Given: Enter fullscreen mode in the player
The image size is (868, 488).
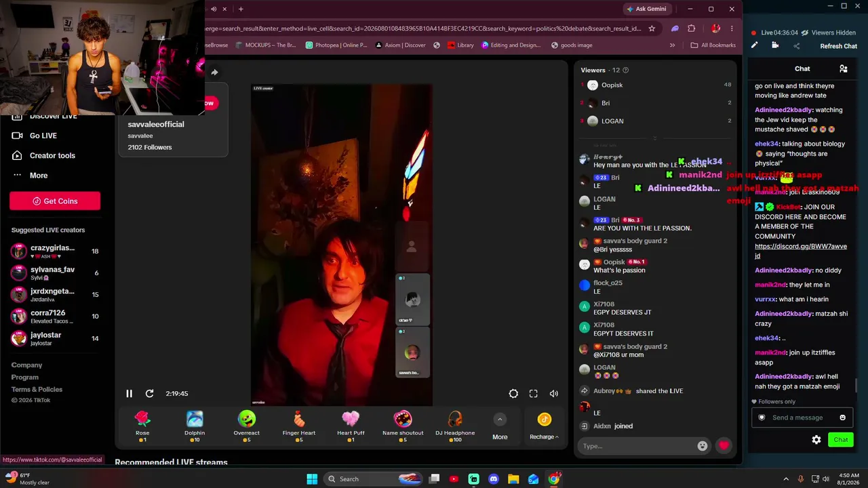Looking at the screenshot, I should (534, 394).
